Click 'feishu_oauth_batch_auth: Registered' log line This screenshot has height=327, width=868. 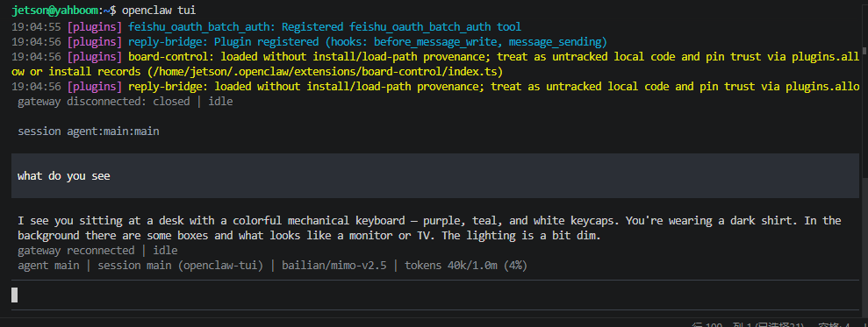click(x=325, y=26)
